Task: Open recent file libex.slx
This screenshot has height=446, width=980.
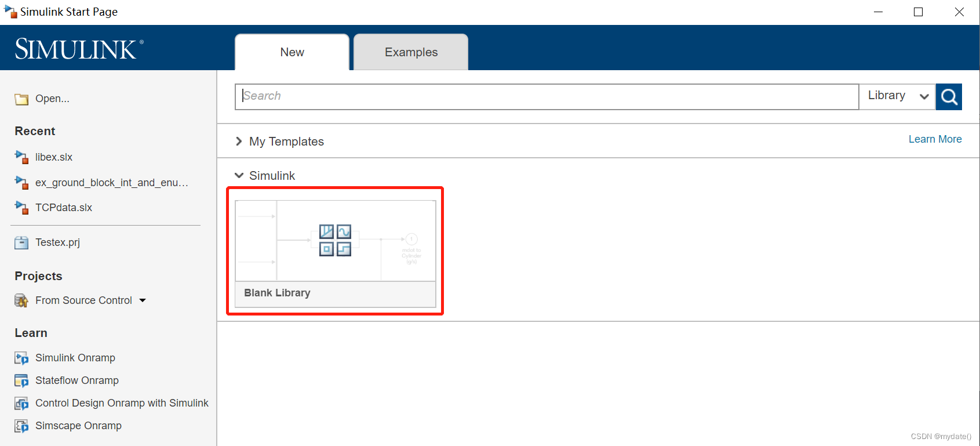Action: click(54, 157)
